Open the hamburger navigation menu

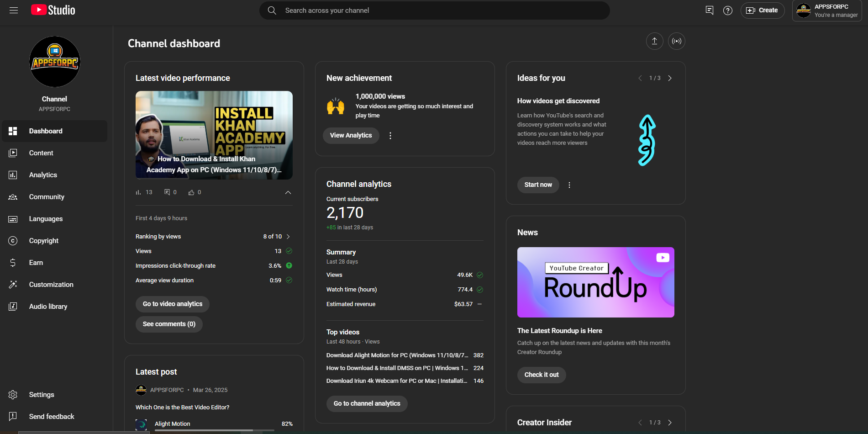pos(14,10)
